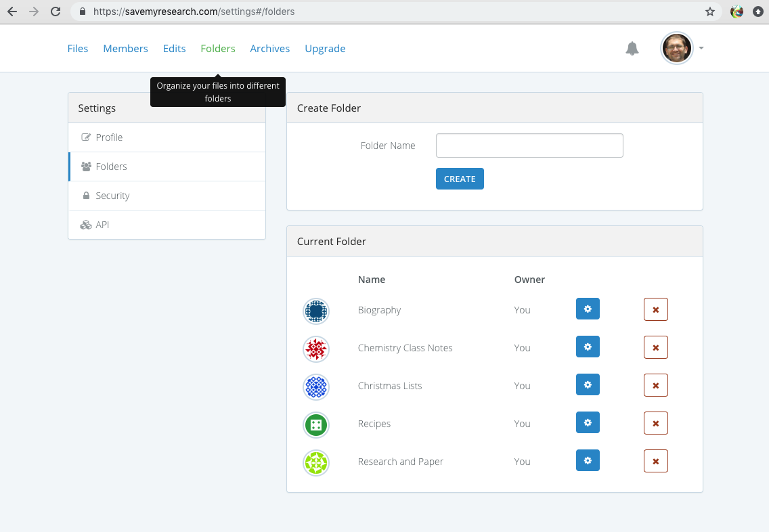Click the colorful browser extension icon
Viewport: 769px width, 532px height.
click(x=737, y=12)
